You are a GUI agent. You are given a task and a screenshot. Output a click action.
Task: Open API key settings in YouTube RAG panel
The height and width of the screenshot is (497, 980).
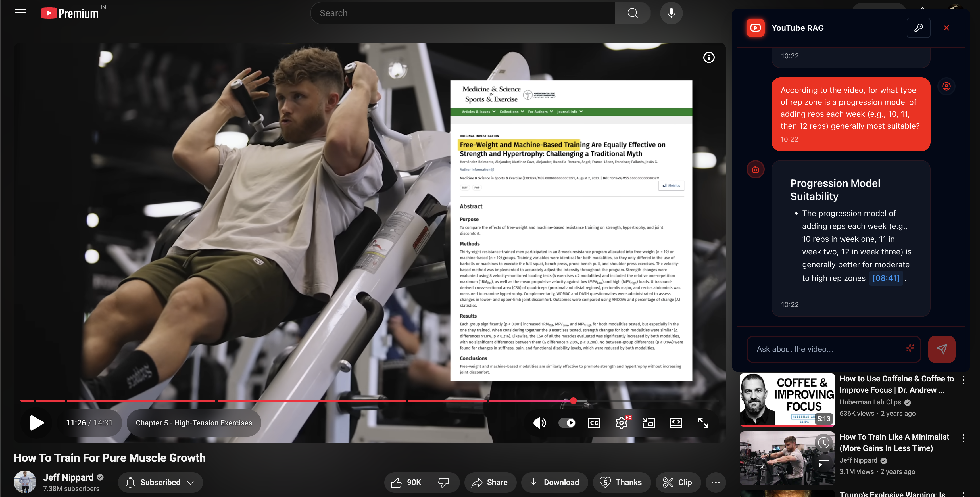(x=918, y=27)
